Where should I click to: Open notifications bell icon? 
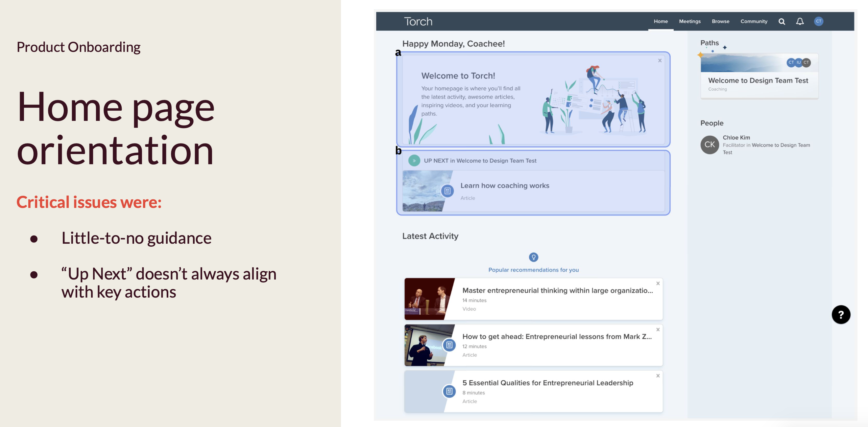click(800, 22)
